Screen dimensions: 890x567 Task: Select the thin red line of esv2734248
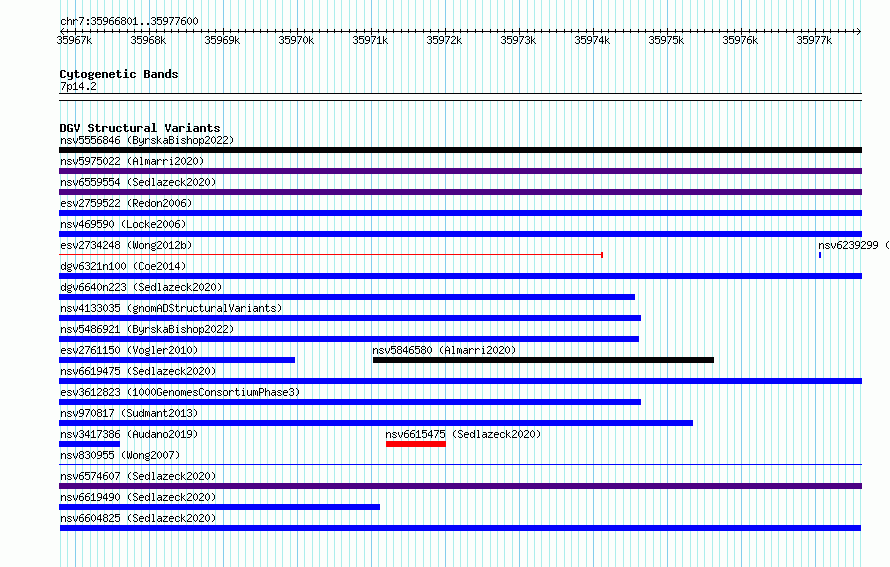click(330, 255)
